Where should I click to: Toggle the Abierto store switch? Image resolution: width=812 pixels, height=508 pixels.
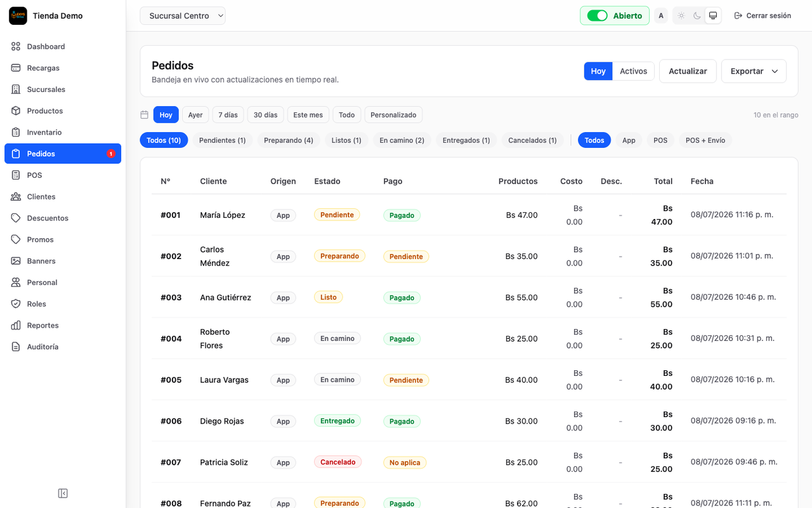point(597,16)
